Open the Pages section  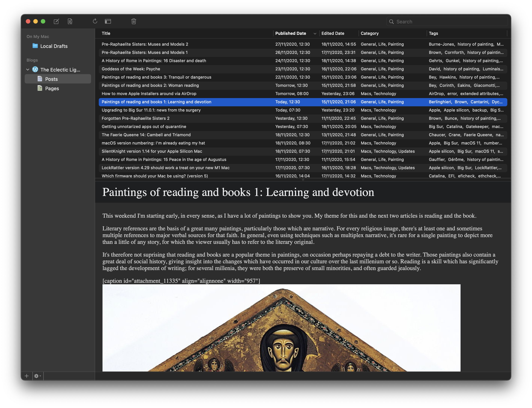[52, 88]
